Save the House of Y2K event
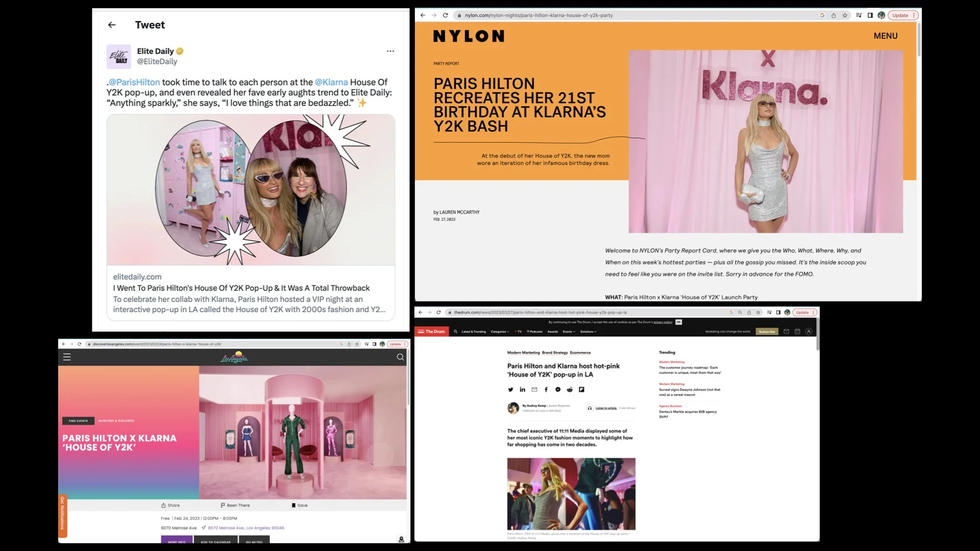Screen dimensions: 980x551 [300, 506]
